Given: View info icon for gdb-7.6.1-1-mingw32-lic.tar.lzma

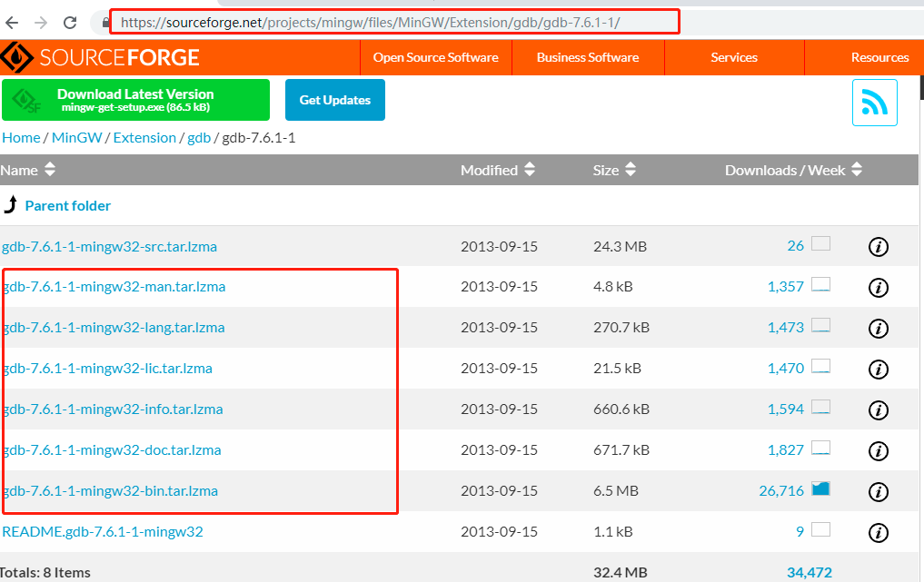Looking at the screenshot, I should (878, 370).
